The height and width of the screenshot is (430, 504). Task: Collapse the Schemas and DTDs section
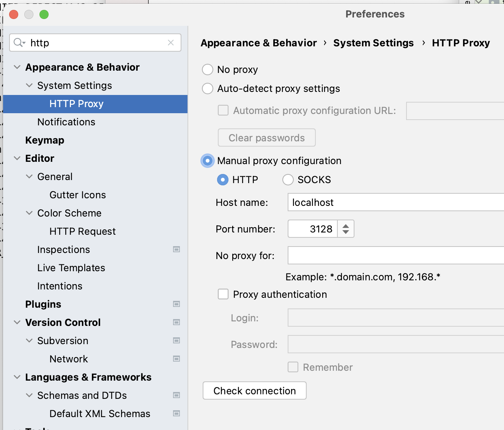click(x=30, y=395)
